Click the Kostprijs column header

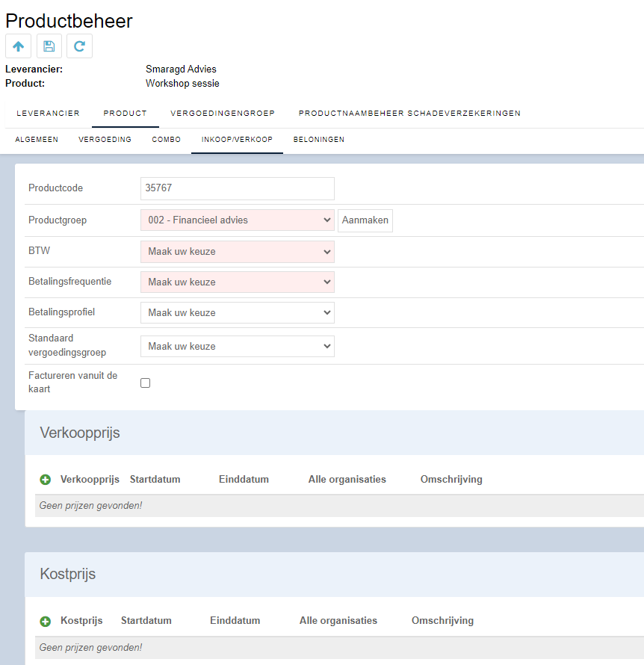[x=81, y=620]
